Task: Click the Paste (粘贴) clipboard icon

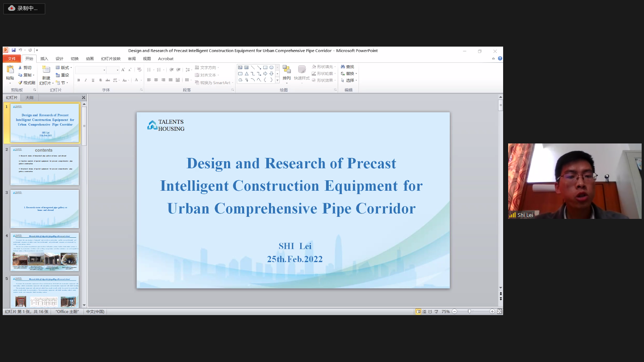Action: pyautogui.click(x=10, y=69)
